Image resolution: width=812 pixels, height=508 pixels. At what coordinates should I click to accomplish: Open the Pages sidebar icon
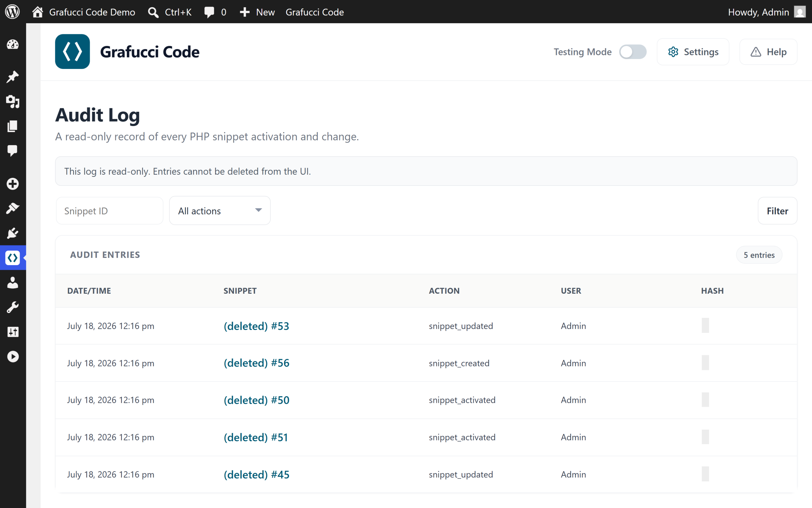click(x=13, y=126)
